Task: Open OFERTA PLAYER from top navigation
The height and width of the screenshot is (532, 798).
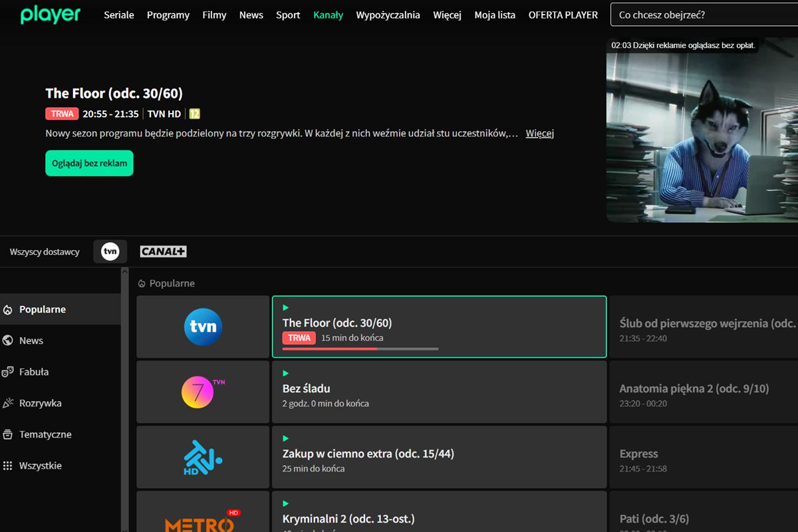Action: [563, 15]
